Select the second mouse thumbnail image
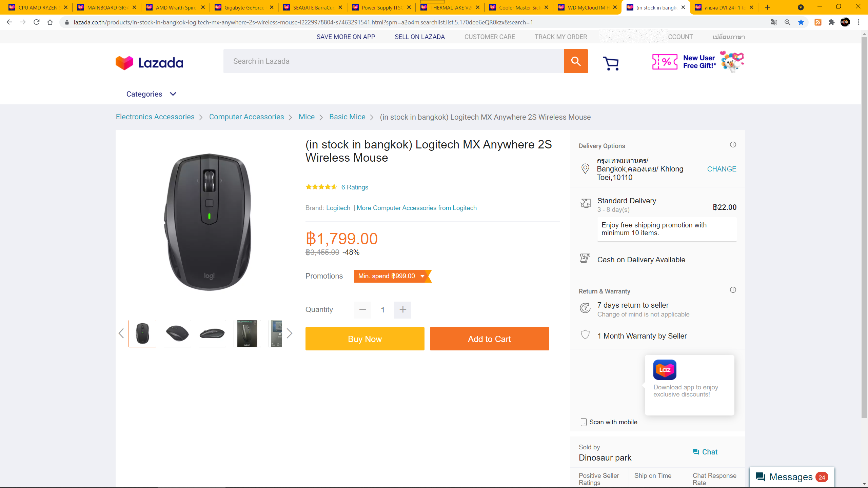Image resolution: width=868 pixels, height=488 pixels. pos(177,333)
